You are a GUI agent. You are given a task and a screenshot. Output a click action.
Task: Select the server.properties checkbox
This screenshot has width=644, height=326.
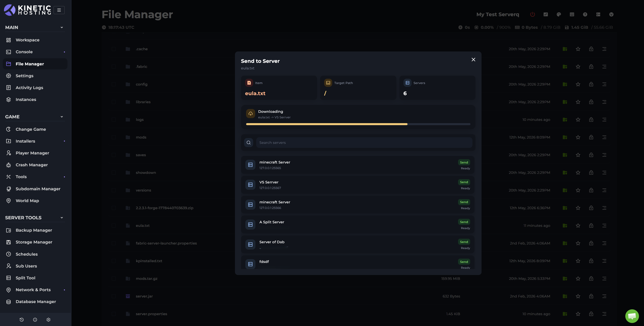click(x=114, y=314)
